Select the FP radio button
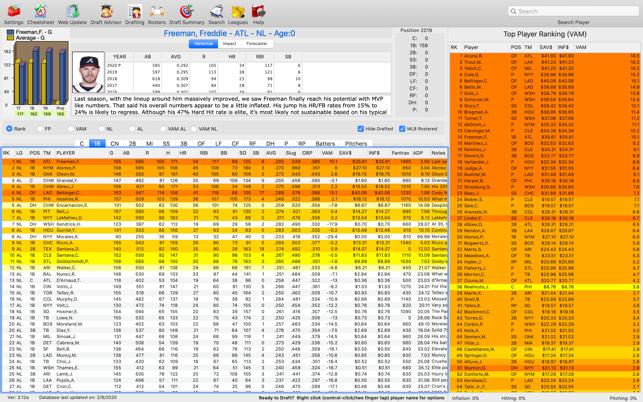 pyautogui.click(x=41, y=129)
